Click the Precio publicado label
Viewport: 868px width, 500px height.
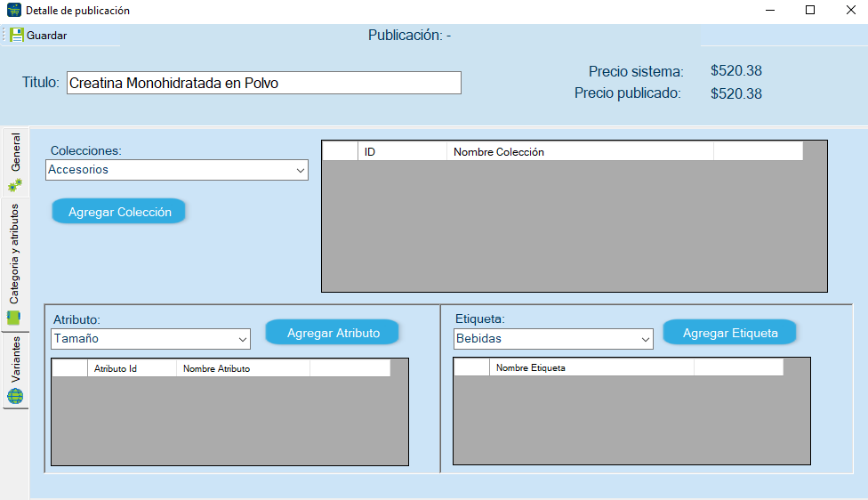[628, 93]
